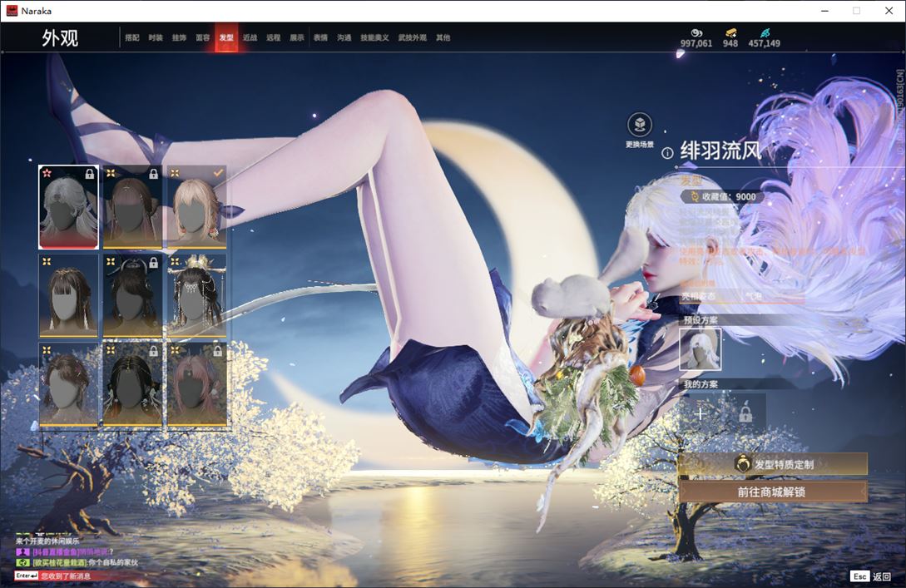906x588 pixels.
Task: Open the 时装 tab
Action: (x=156, y=38)
